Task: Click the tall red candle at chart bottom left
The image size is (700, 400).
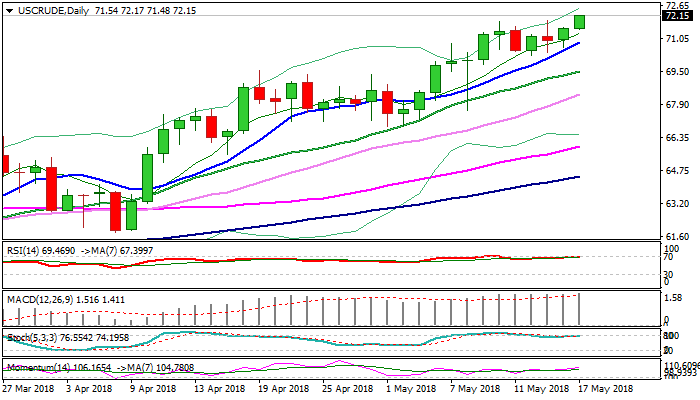Action: (116, 211)
